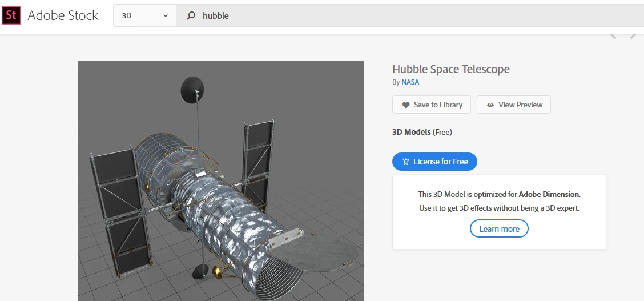Open the NASA contributor link
The height and width of the screenshot is (301, 644).
(410, 82)
